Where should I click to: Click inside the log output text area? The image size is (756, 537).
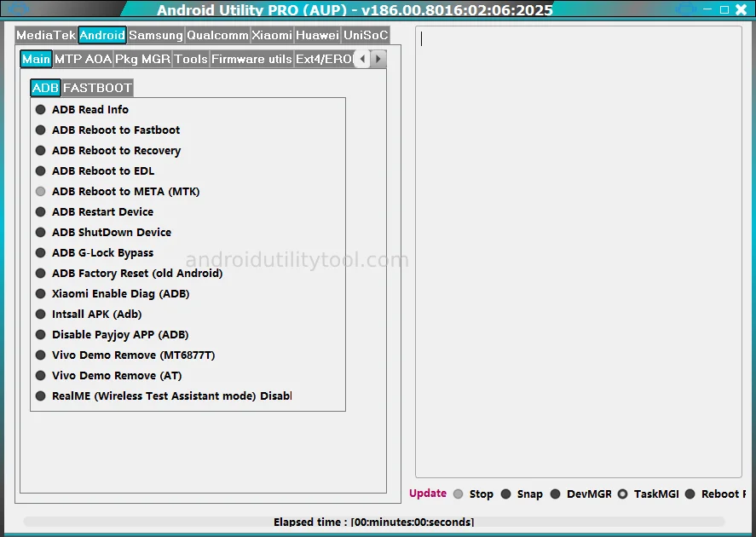(x=579, y=251)
